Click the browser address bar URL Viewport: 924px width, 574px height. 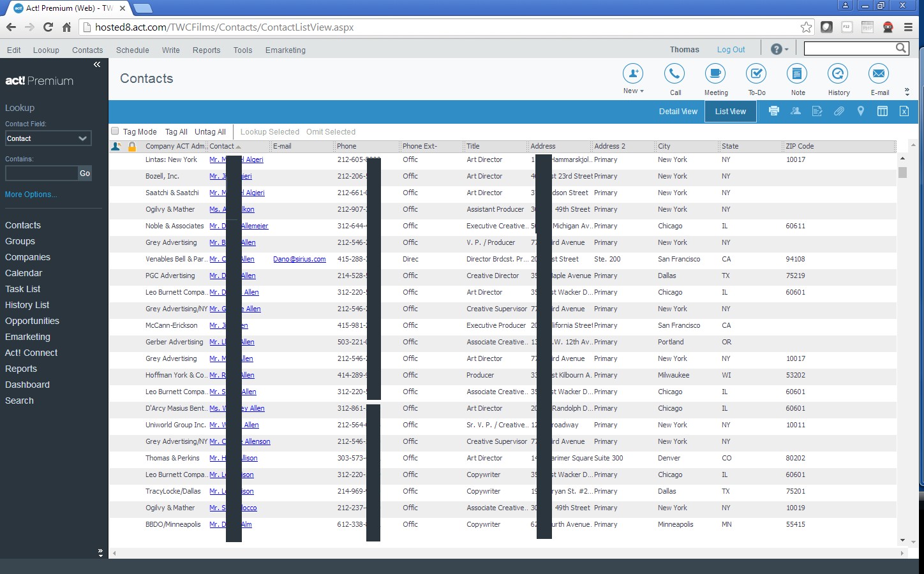pyautogui.click(x=224, y=27)
